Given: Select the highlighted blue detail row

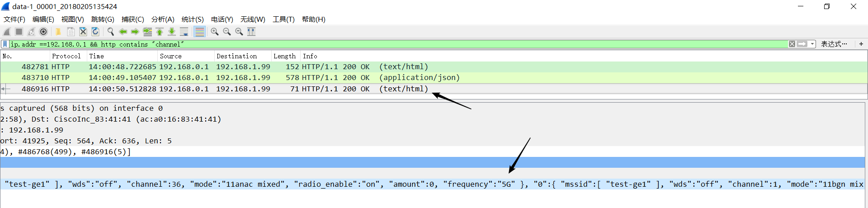Looking at the screenshot, I should click(432, 162).
